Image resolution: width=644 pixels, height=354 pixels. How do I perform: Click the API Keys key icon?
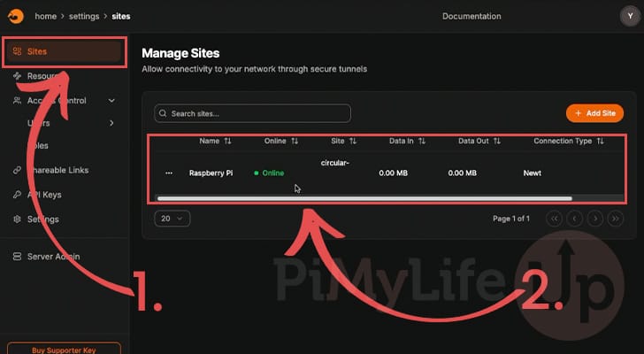click(17, 195)
